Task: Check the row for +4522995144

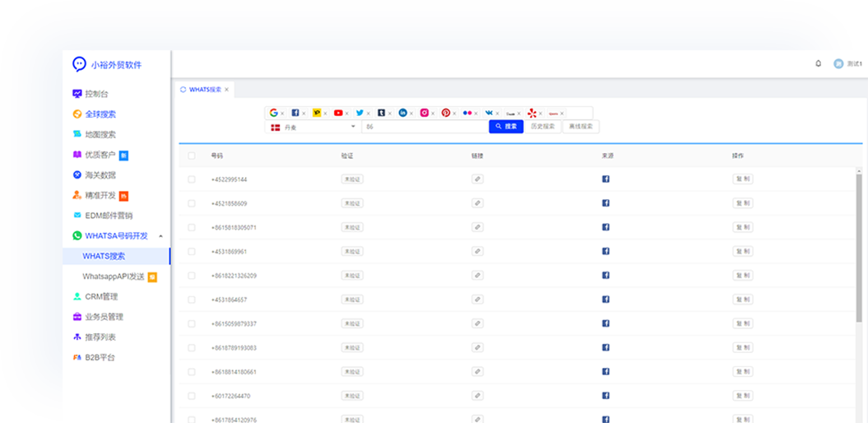Action: click(192, 179)
